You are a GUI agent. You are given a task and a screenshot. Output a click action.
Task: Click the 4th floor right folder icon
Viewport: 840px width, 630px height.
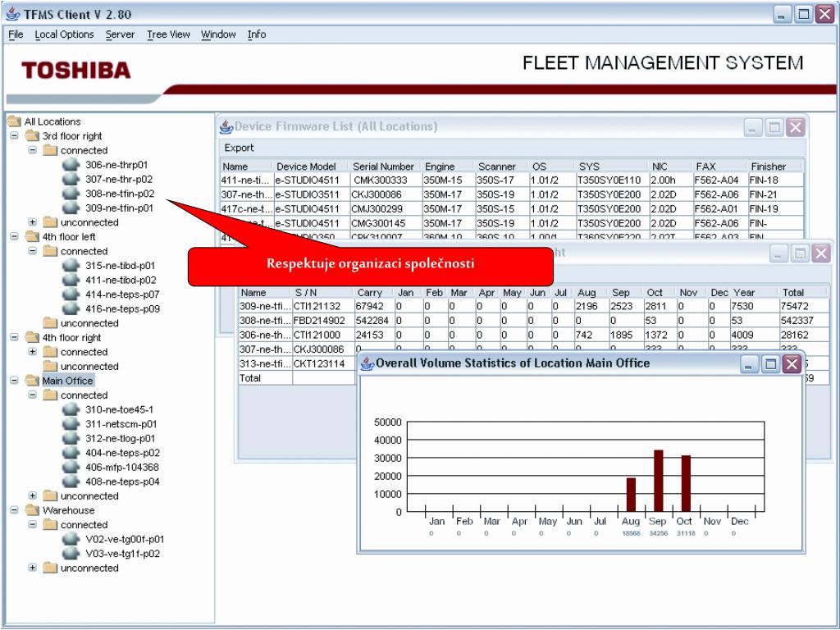click(x=32, y=337)
